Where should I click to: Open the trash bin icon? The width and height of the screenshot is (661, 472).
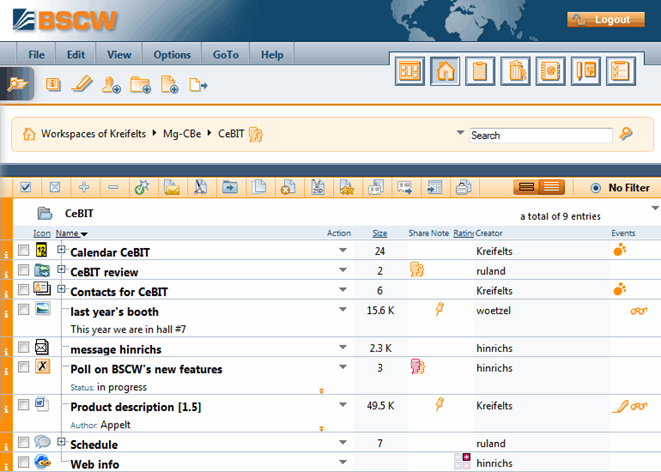pyautogui.click(x=516, y=71)
